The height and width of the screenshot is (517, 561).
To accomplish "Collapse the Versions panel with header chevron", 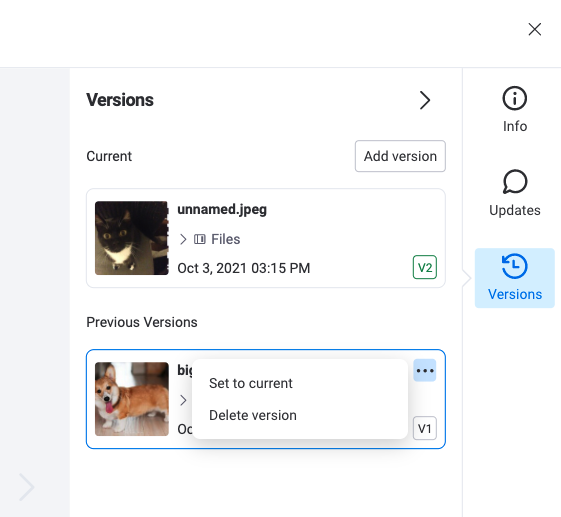I will [x=425, y=100].
